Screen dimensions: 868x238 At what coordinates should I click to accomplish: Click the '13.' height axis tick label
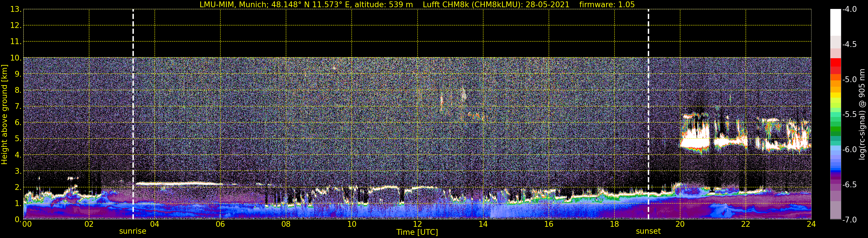(x=16, y=10)
